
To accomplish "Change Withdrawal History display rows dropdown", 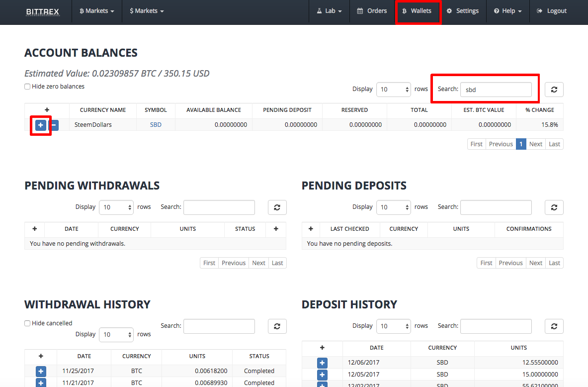I will (116, 334).
